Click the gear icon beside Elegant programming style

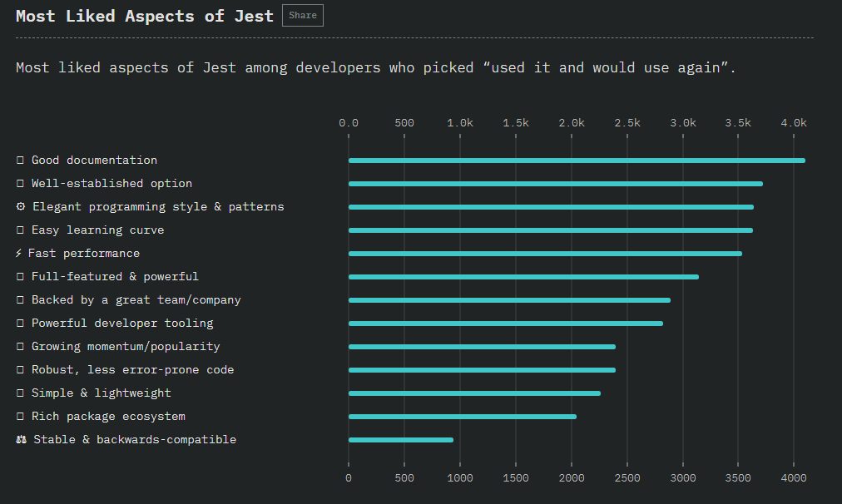click(21, 207)
